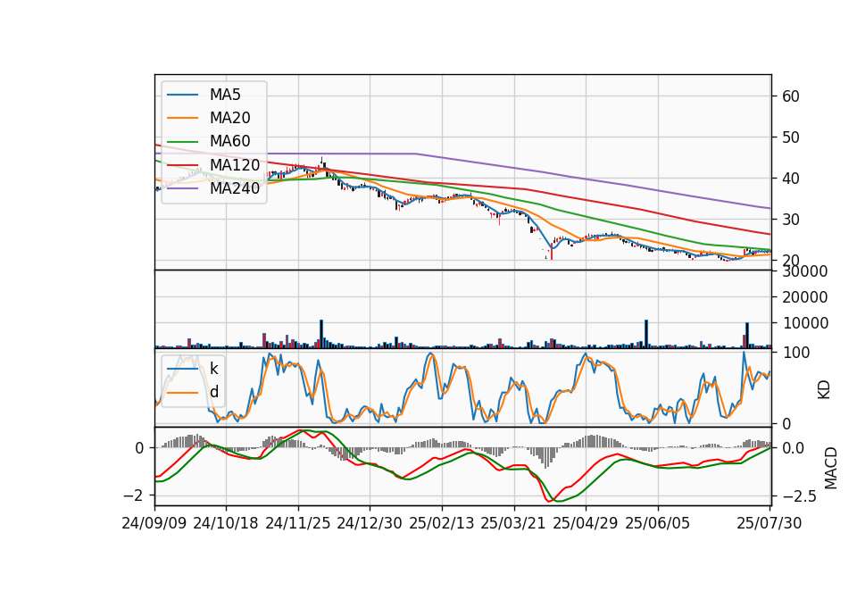Click the MACD axis title

(x=831, y=468)
